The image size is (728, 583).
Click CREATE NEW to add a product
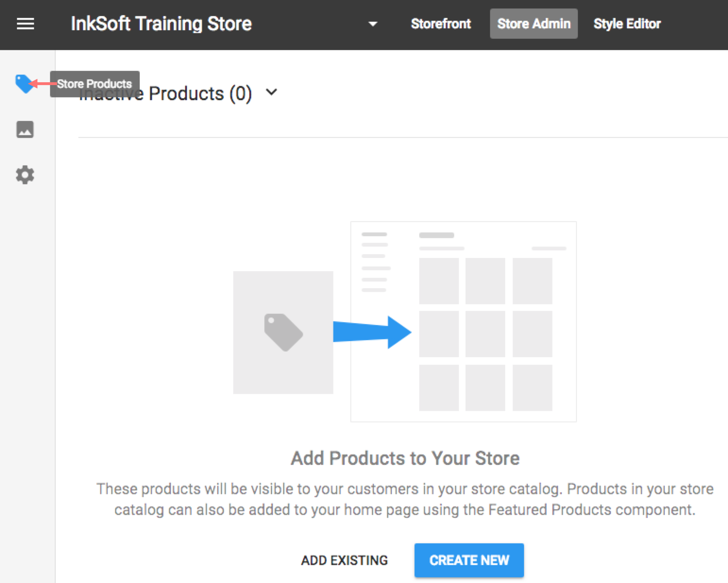(x=469, y=560)
